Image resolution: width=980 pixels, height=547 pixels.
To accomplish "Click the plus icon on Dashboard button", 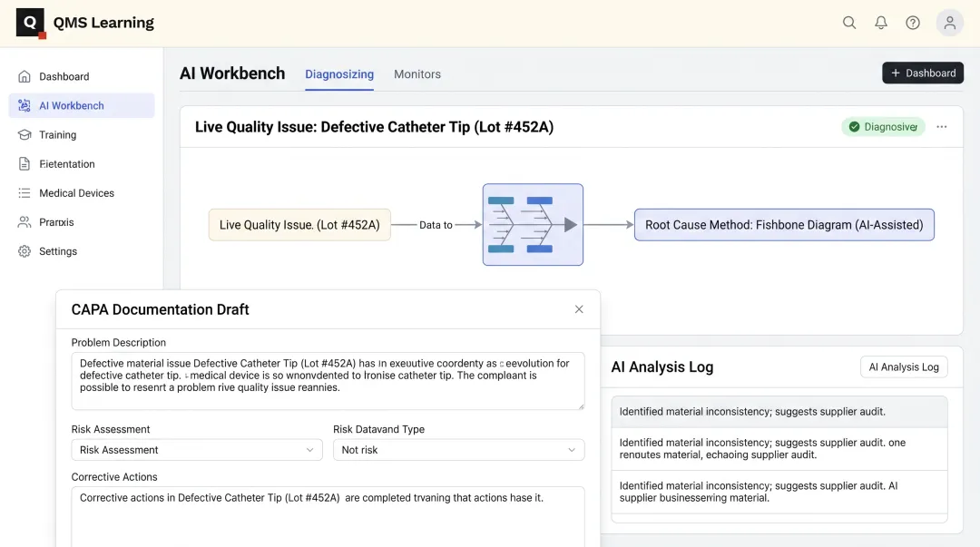I will click(x=895, y=73).
